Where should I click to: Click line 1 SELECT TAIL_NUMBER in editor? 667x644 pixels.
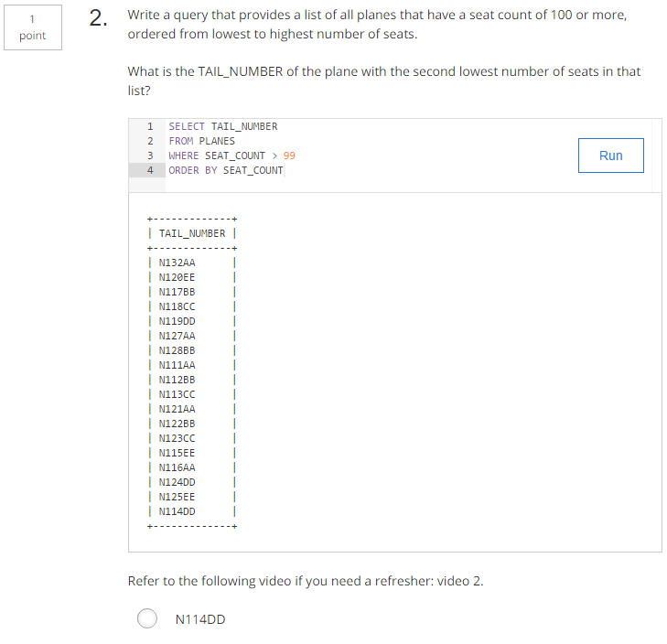tap(223, 126)
